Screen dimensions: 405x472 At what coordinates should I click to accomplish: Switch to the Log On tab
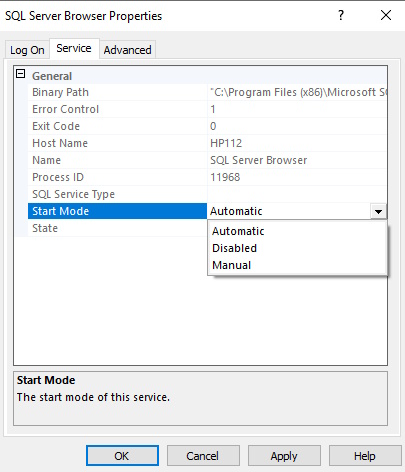click(27, 50)
